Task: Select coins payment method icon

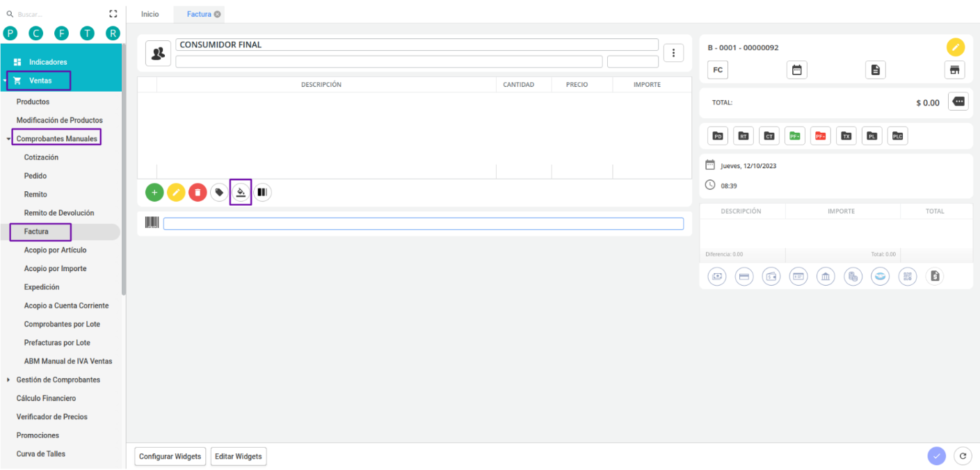Action: (x=853, y=277)
